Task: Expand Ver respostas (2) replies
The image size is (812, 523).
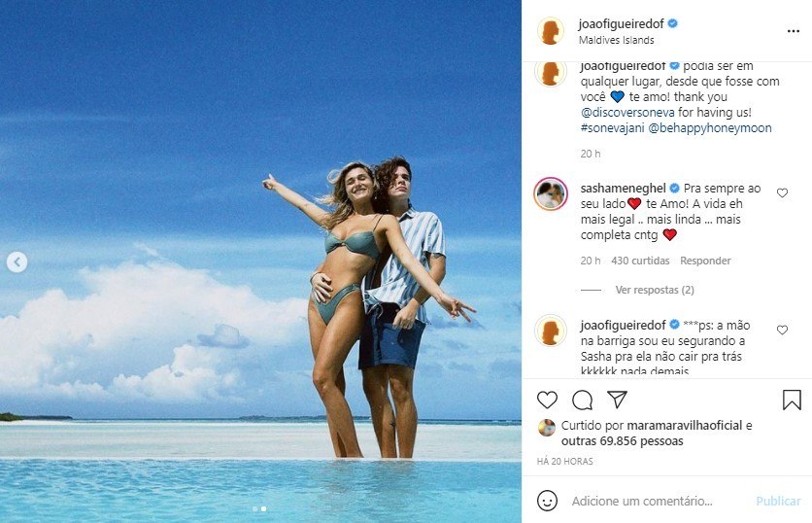Action: (x=654, y=290)
